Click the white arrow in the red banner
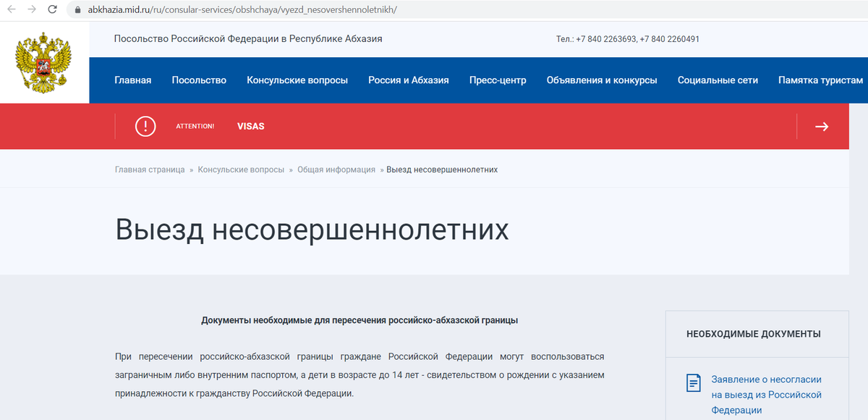The width and height of the screenshot is (868, 420). click(x=822, y=126)
